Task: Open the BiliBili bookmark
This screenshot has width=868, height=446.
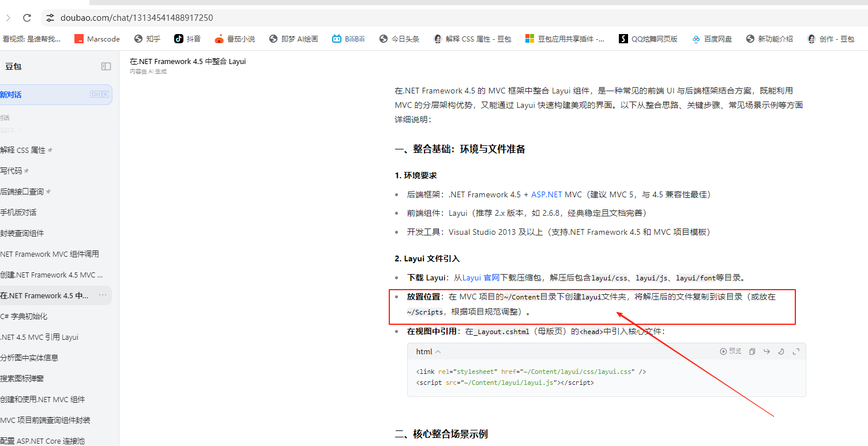Action: 348,39
